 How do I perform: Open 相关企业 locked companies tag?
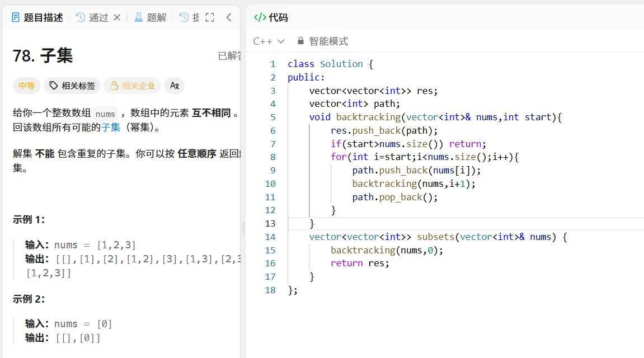pos(132,86)
